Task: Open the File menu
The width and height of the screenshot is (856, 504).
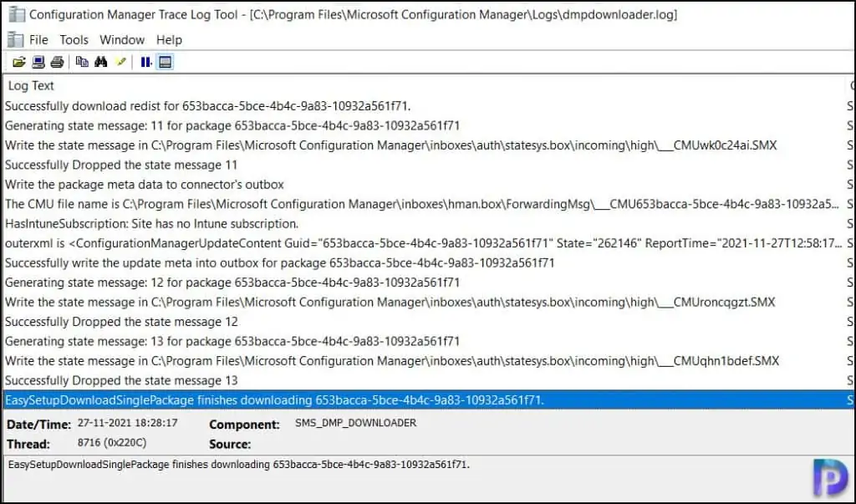Action: coord(38,40)
